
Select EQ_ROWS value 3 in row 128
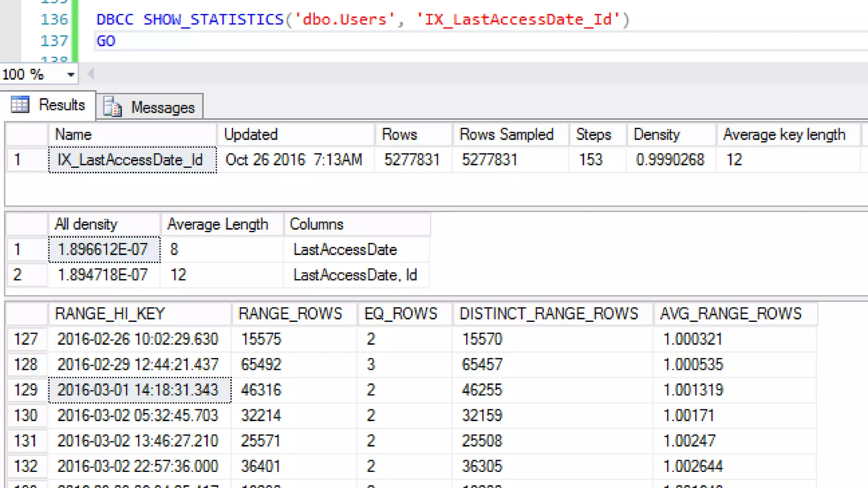pos(371,364)
